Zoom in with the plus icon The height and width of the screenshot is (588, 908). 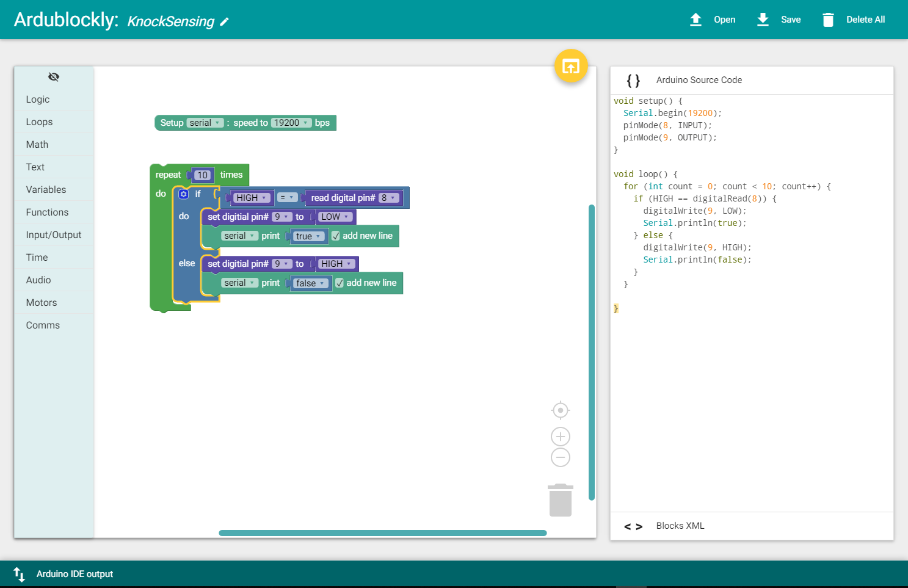click(561, 437)
